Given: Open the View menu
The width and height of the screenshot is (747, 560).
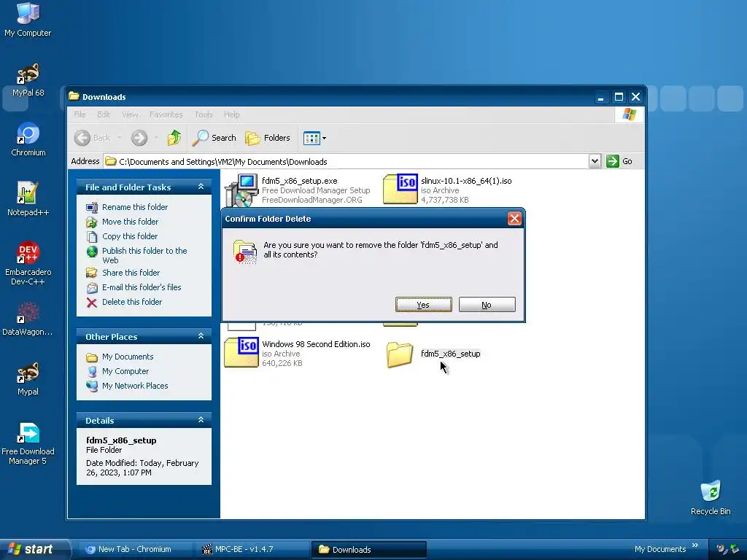Looking at the screenshot, I should pos(130,114).
